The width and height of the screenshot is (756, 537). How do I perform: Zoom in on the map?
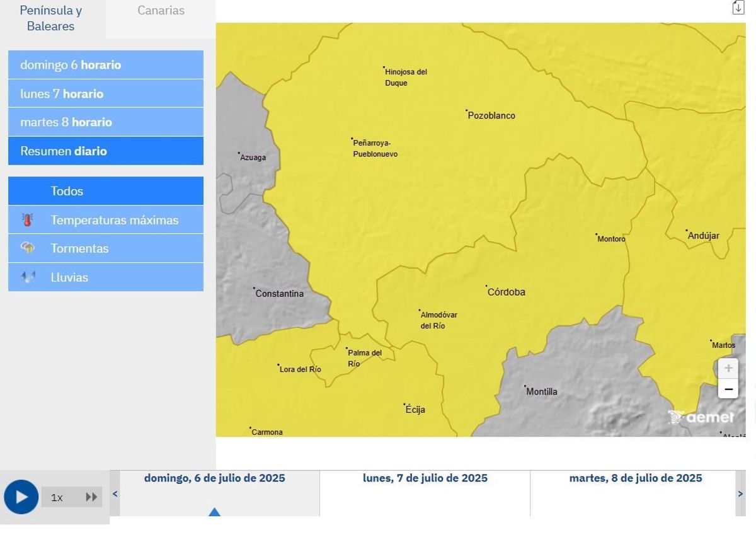728,369
